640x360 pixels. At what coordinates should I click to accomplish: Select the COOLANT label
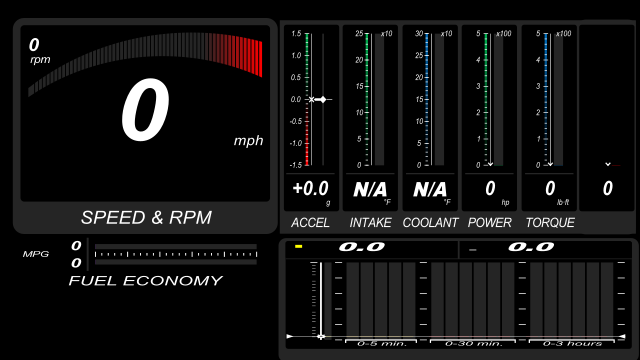(430, 222)
